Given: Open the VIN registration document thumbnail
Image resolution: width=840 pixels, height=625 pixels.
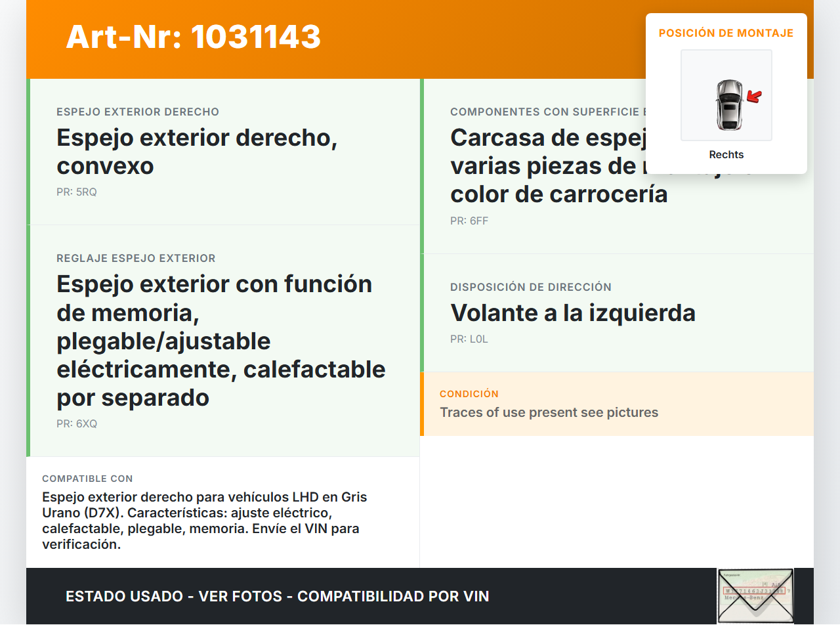Looking at the screenshot, I should click(x=755, y=596).
